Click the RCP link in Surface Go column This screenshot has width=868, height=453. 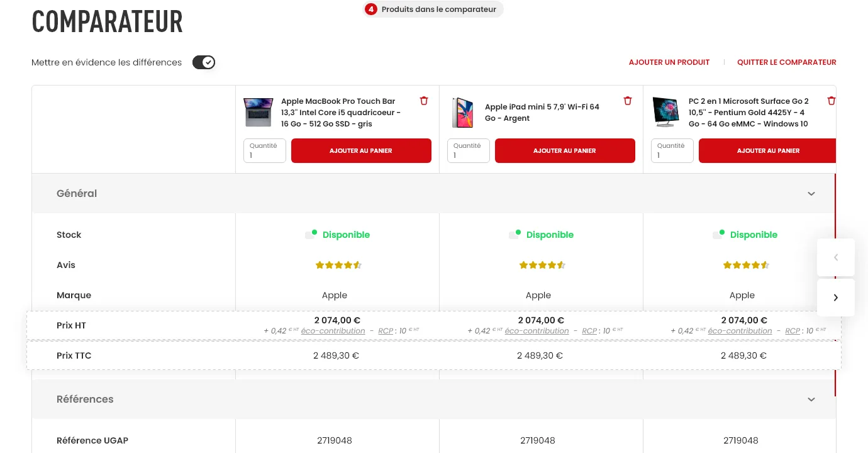point(793,331)
